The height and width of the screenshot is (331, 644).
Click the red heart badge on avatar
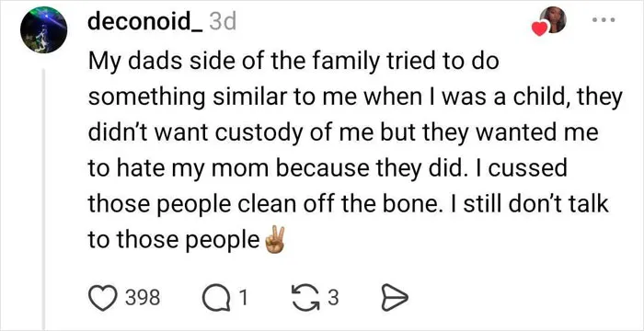click(540, 29)
